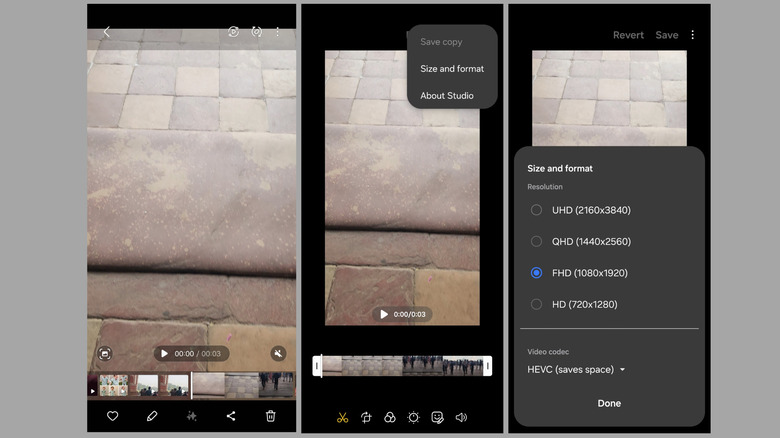Viewport: 780px width, 438px height.
Task: Favorite the video with the heart icon
Action: point(112,416)
